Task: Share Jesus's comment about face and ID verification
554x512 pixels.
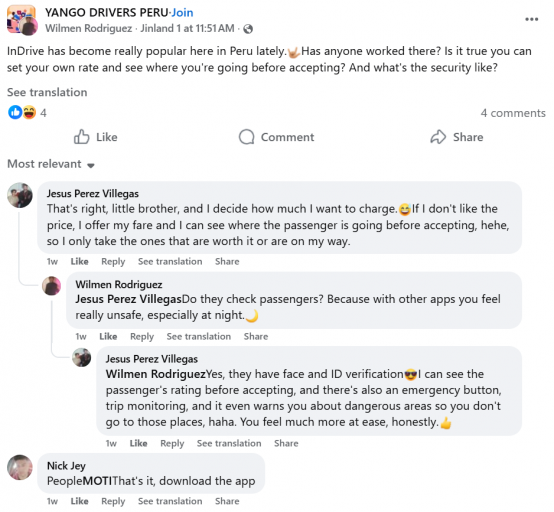Action: [286, 443]
